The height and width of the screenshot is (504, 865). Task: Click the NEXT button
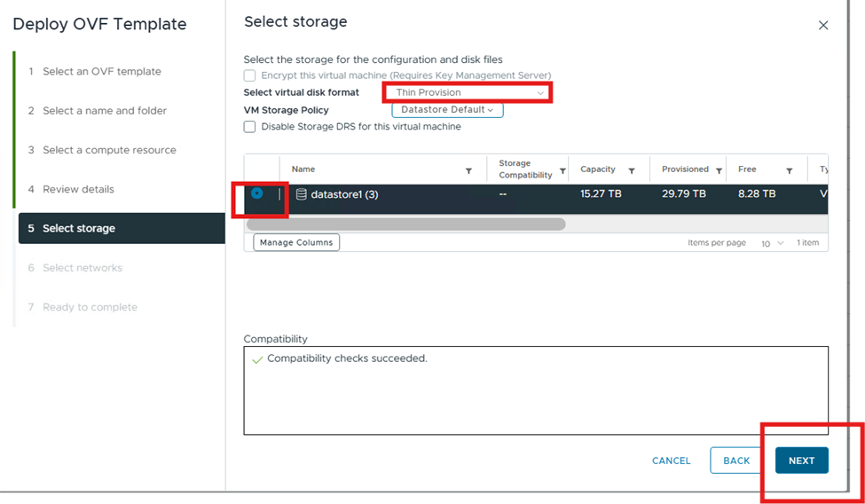pos(801,461)
